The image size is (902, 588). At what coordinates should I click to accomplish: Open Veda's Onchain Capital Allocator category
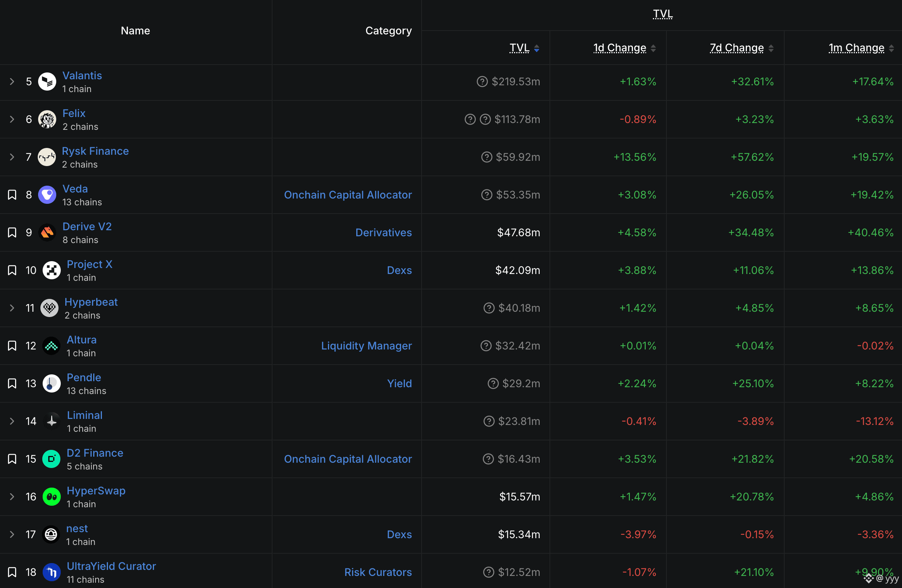coord(348,195)
